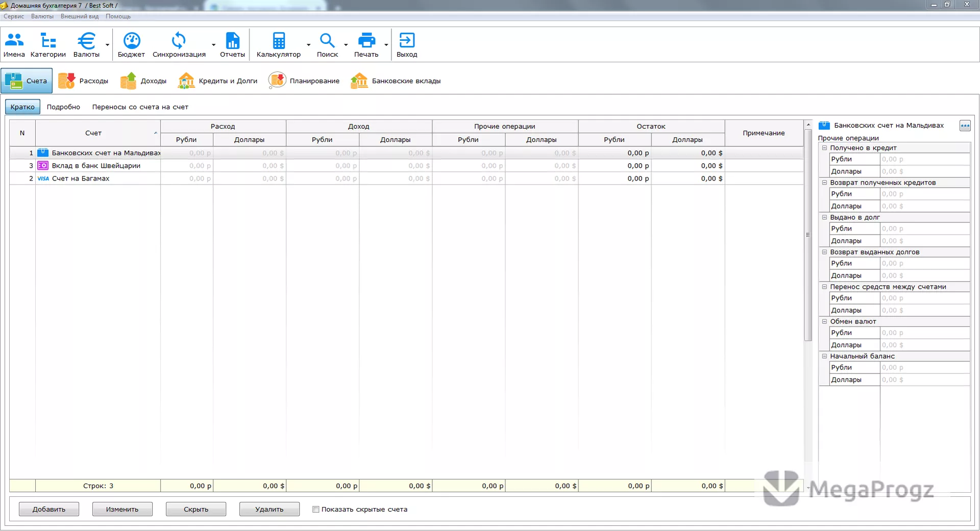Open the Сервис menu
Viewport: 980px width, 531px height.
[x=14, y=16]
